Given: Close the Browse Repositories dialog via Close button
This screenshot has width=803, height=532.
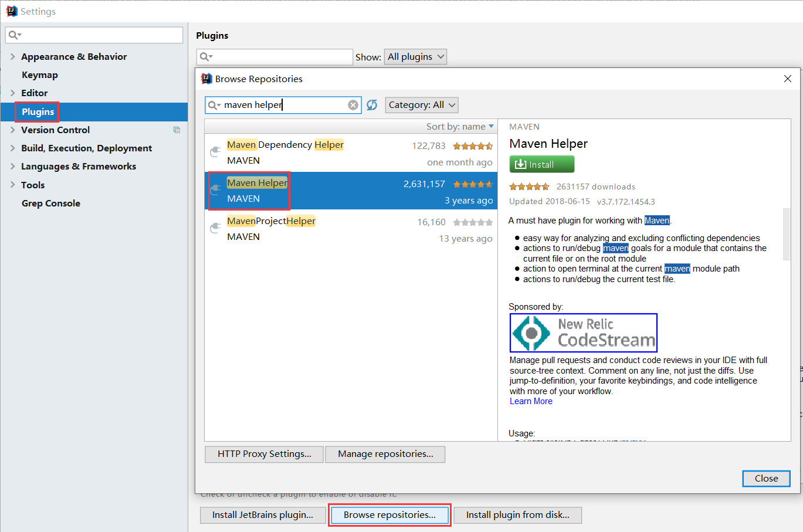Looking at the screenshot, I should [x=766, y=479].
